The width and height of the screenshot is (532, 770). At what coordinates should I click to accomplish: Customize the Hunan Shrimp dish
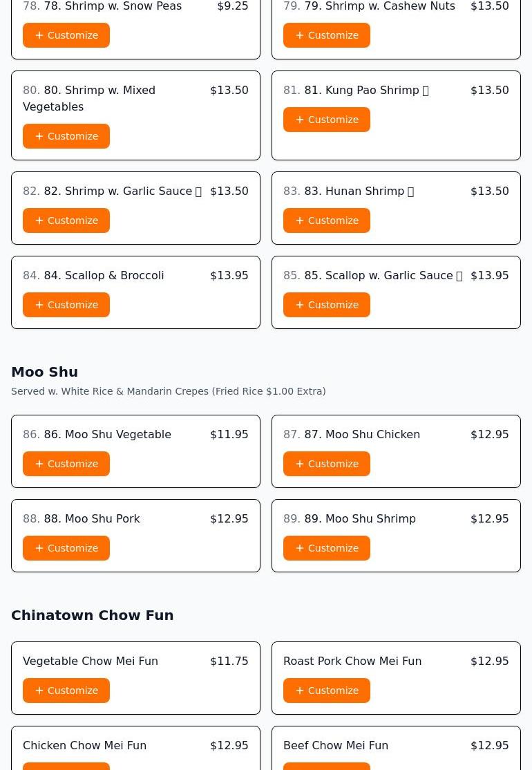(326, 220)
